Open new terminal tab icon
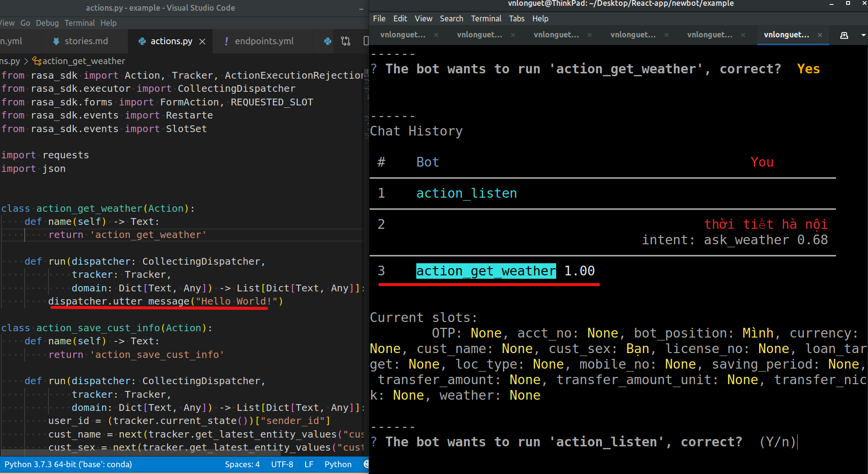The height and width of the screenshot is (474, 868). [x=844, y=35]
